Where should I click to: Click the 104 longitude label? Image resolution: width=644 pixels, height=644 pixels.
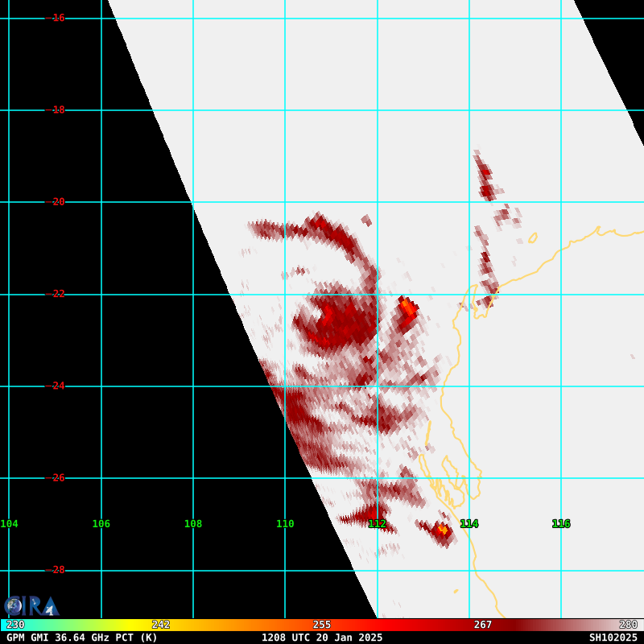(9, 524)
